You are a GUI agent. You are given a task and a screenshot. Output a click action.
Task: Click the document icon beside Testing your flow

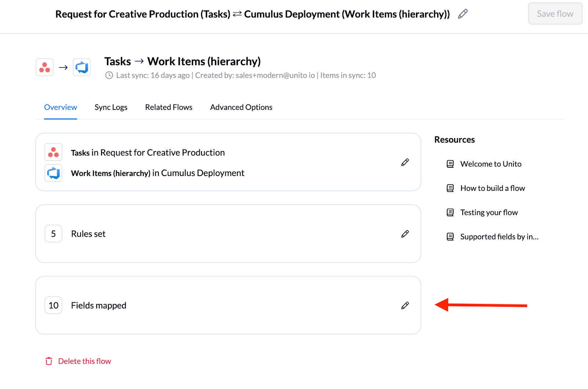(450, 213)
